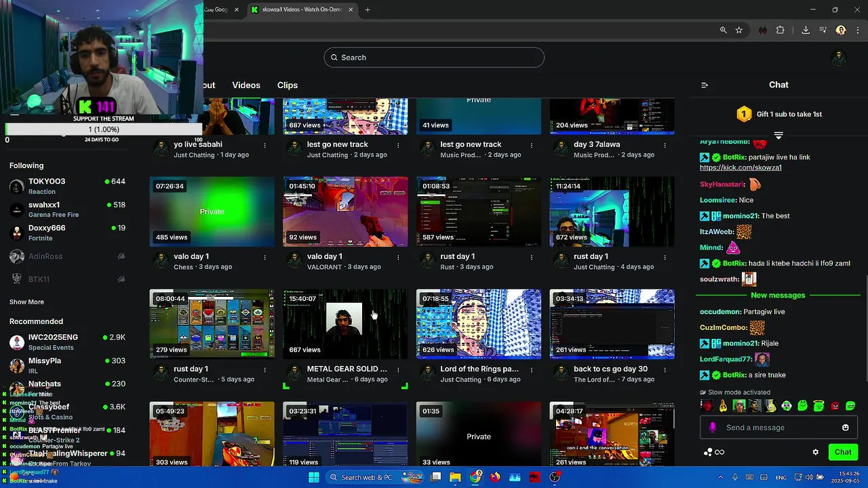Open options for 'METAL GEAR SOLID' video

coord(398,370)
